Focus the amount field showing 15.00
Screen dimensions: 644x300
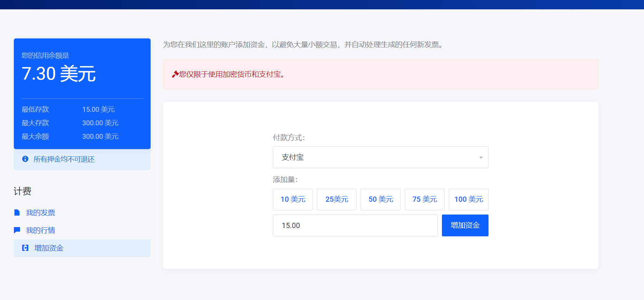(355, 226)
